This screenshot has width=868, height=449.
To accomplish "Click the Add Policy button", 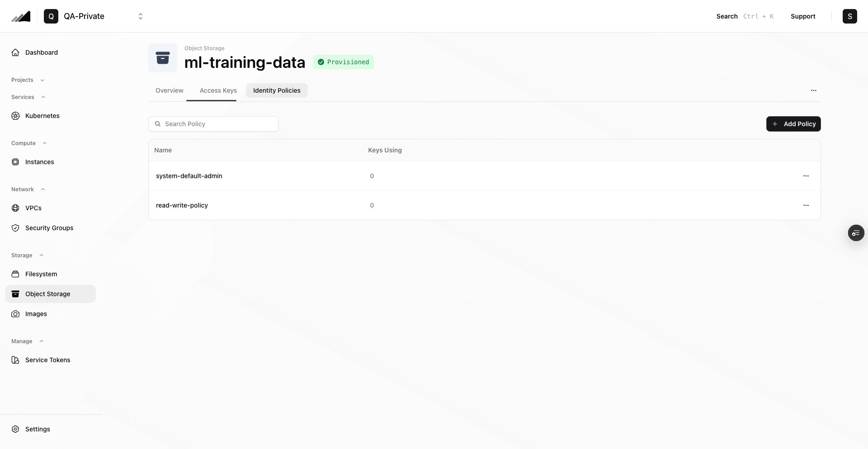I will pos(793,124).
